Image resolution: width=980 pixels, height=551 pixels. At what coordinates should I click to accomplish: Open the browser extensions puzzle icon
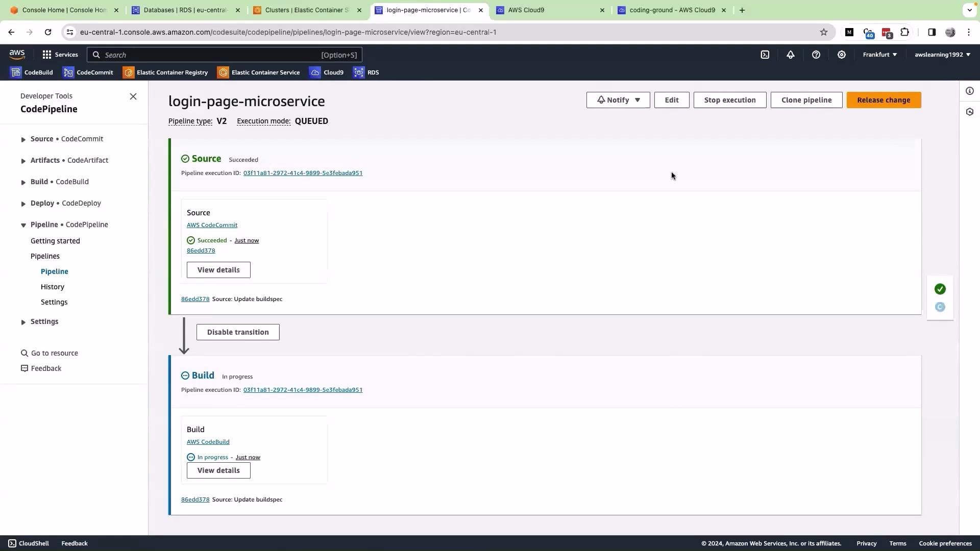[x=904, y=32]
